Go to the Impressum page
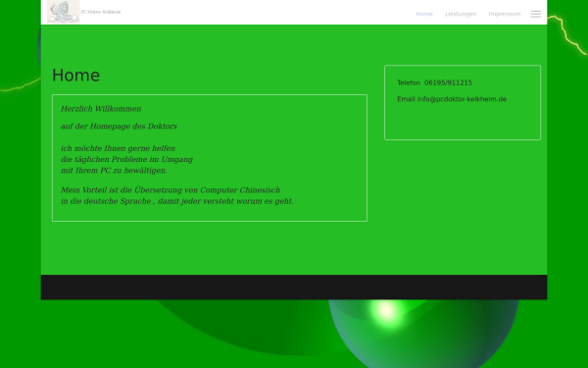The image size is (588, 368). (505, 14)
